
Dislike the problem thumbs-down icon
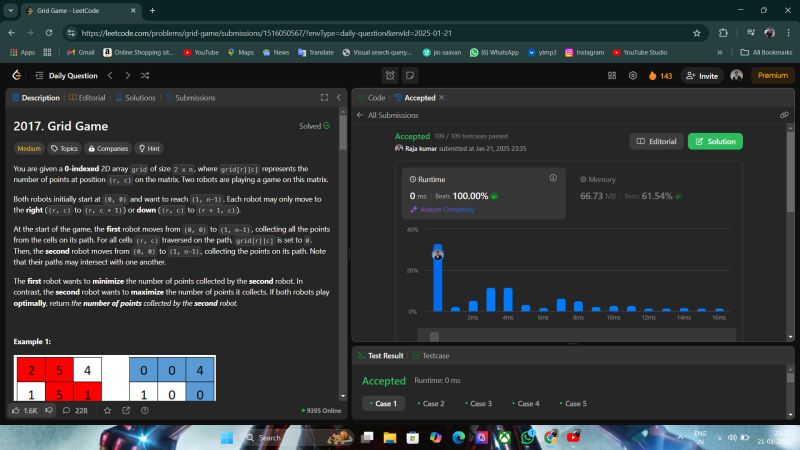tap(49, 410)
